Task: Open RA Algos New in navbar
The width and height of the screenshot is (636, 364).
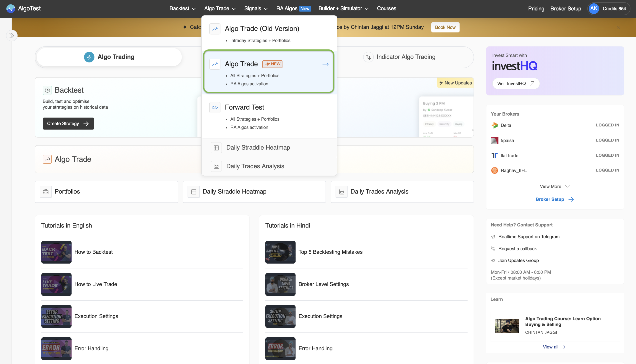Action: tap(294, 8)
